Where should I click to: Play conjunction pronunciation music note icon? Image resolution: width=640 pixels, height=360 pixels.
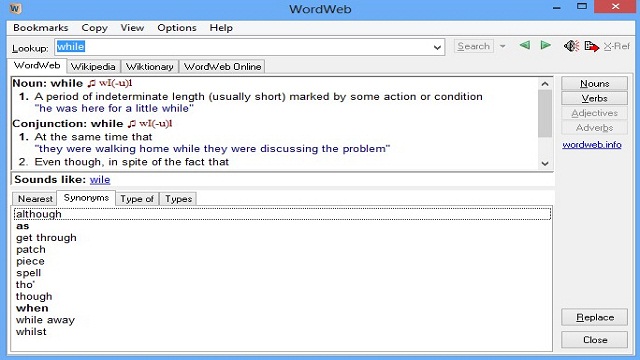tap(131, 124)
